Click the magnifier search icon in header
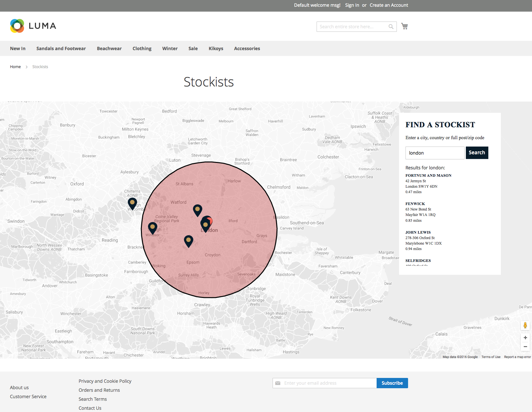 click(x=391, y=27)
